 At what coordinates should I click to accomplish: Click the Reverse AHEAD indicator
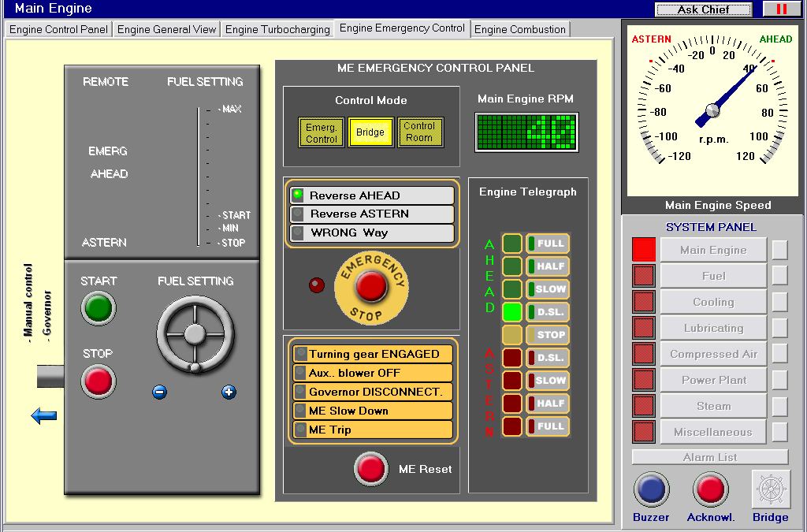tap(370, 195)
